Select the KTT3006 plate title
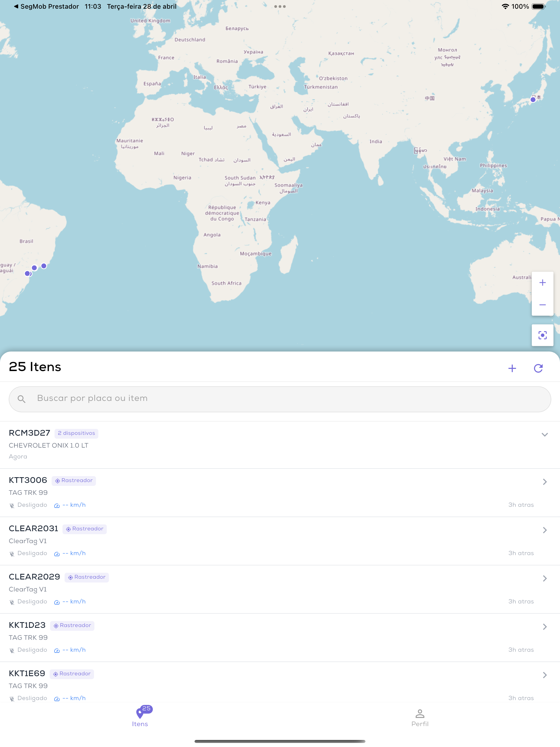 [x=28, y=480]
